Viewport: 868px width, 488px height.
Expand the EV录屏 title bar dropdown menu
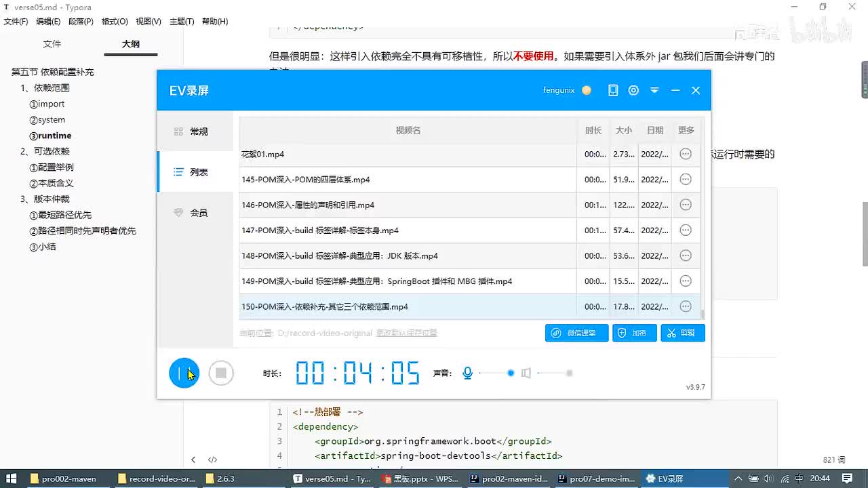coord(654,90)
